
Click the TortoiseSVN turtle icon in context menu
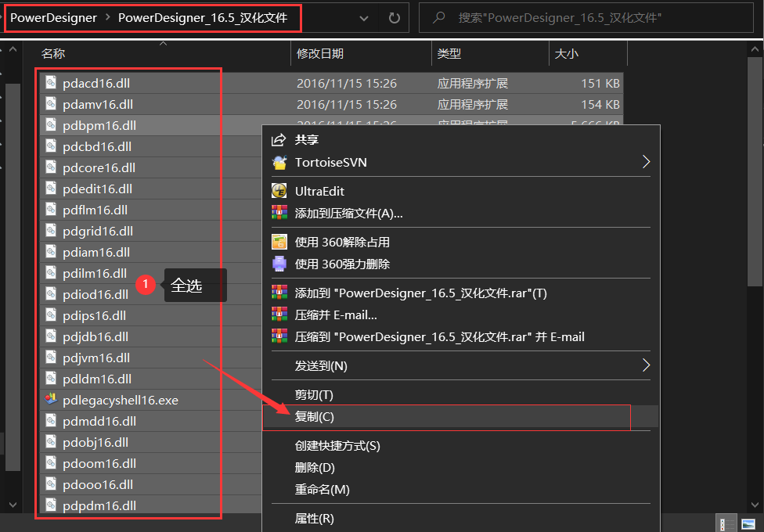279,161
